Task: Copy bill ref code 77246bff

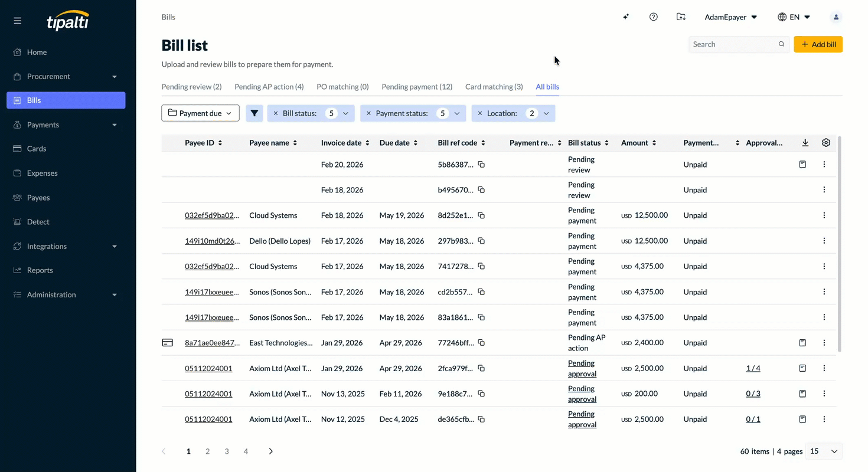Action: [481, 343]
